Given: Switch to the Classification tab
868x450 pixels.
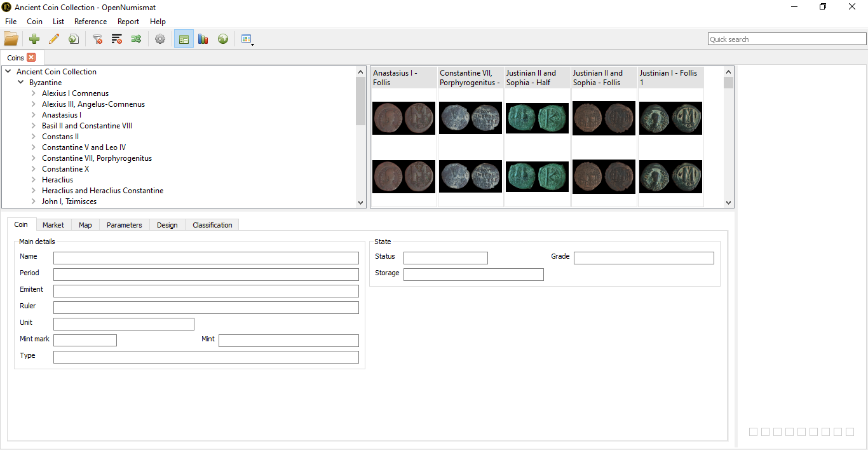Looking at the screenshot, I should pos(212,225).
